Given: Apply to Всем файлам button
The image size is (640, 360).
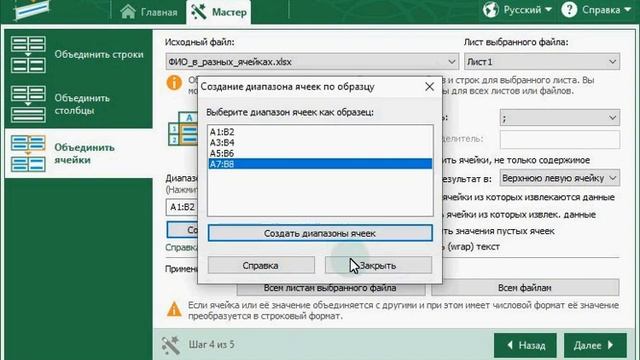Looking at the screenshot, I should (525, 288).
